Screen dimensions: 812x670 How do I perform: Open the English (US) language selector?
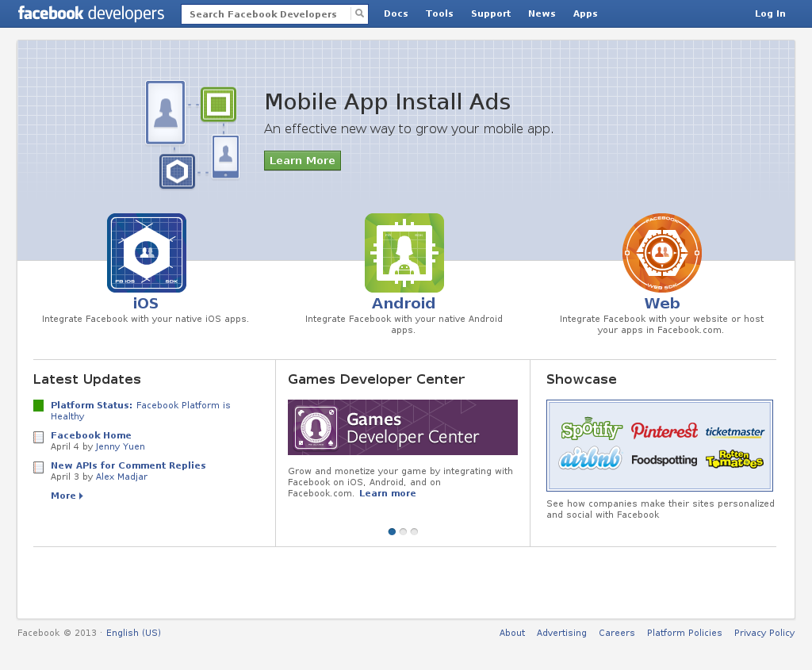[x=133, y=633]
